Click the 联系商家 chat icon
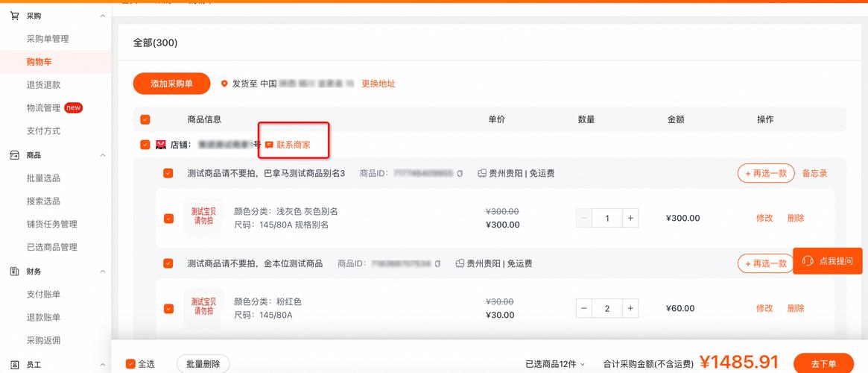868x373 pixels. (269, 145)
